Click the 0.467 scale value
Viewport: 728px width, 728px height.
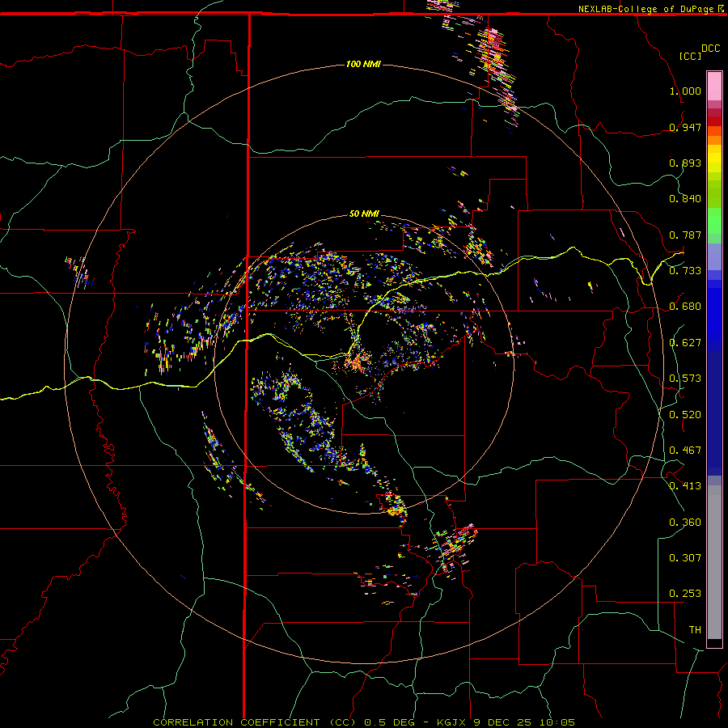coord(685,451)
